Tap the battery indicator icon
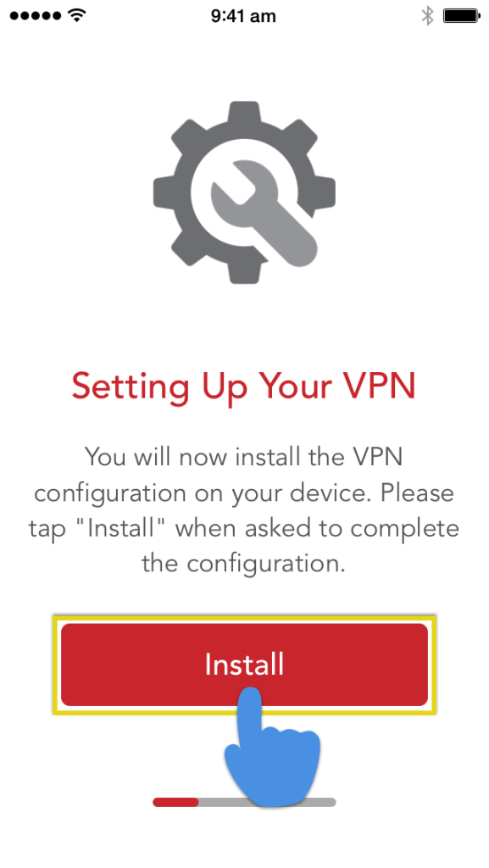This screenshot has height=868, width=489. (x=461, y=16)
